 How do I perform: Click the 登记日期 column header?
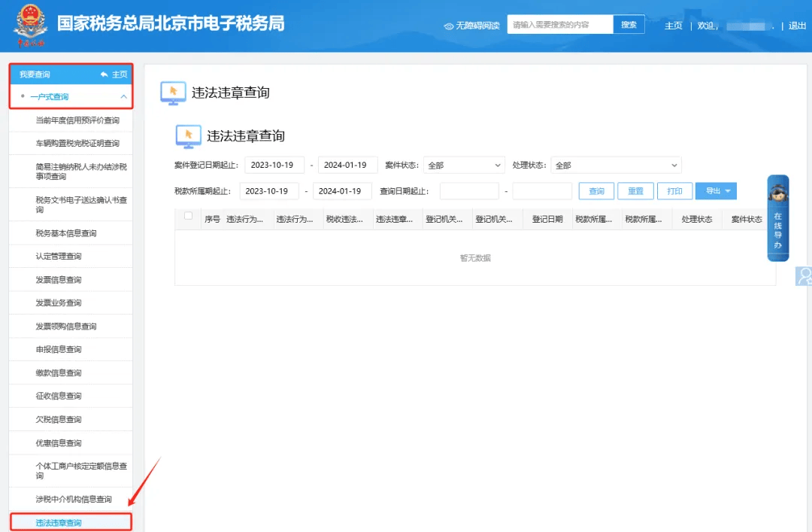(x=547, y=219)
